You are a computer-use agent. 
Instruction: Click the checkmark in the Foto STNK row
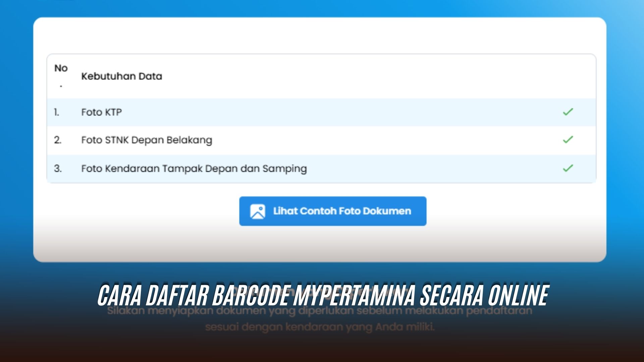(x=568, y=140)
